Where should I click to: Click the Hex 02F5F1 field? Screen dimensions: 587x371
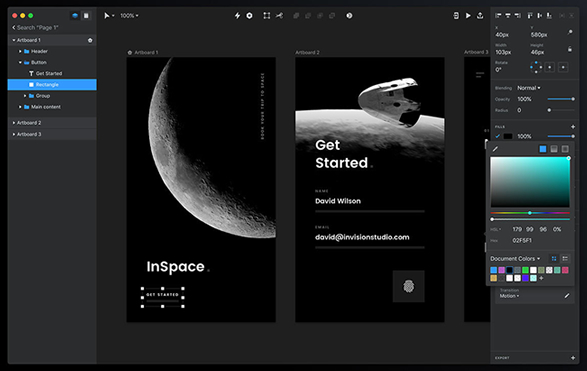522,240
